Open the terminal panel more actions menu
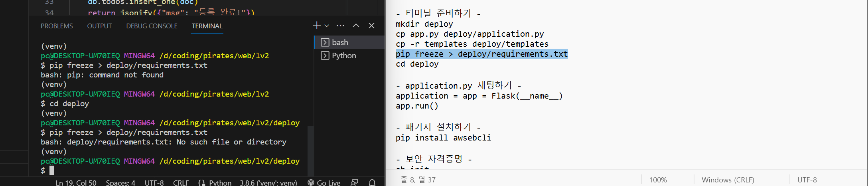This screenshot has width=868, height=186. pos(340,26)
